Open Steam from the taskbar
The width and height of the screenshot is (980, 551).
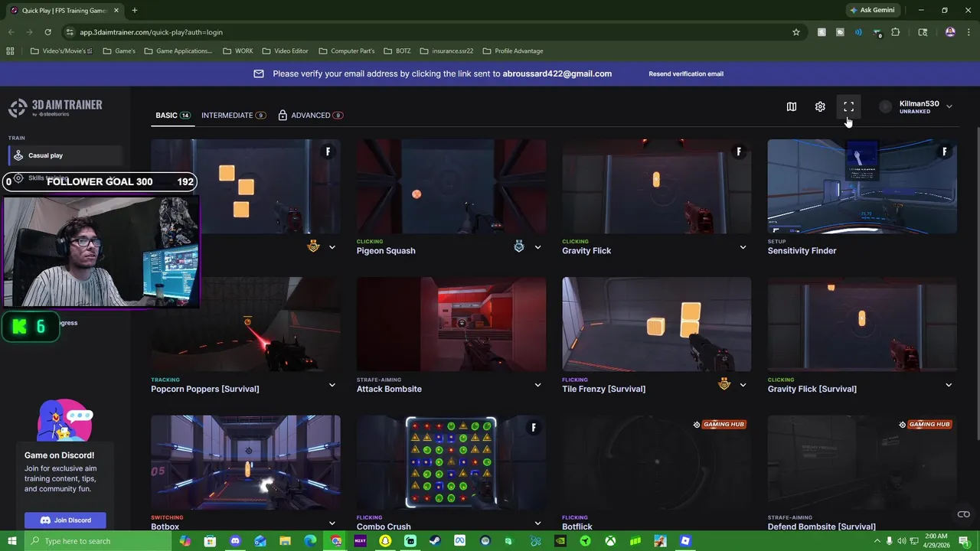435,541
